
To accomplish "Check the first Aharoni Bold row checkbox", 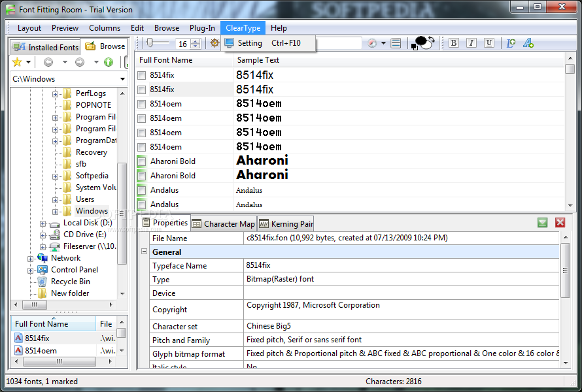I will [x=141, y=161].
